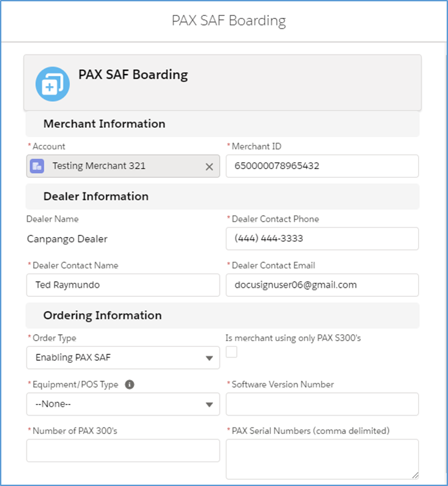Open the Order Type dropdown

[123, 358]
